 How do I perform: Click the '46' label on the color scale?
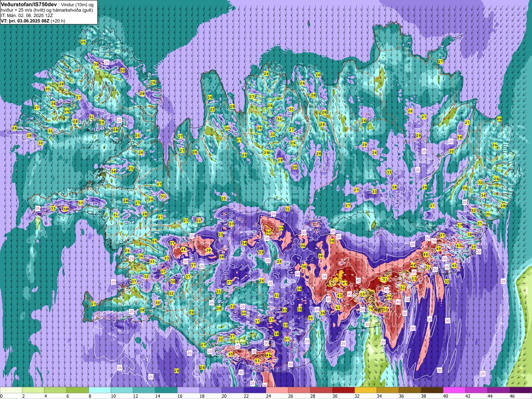tap(512, 397)
